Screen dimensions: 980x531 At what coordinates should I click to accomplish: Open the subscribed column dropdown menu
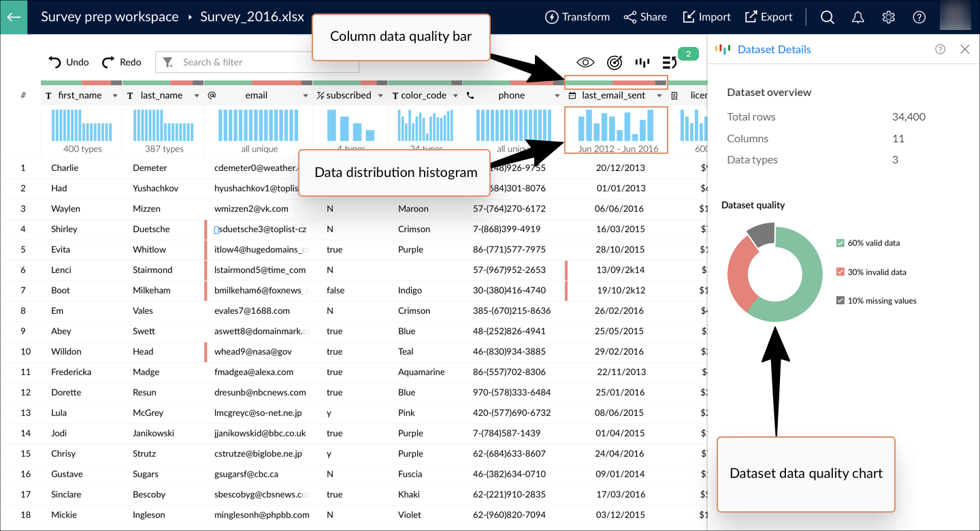pos(379,95)
